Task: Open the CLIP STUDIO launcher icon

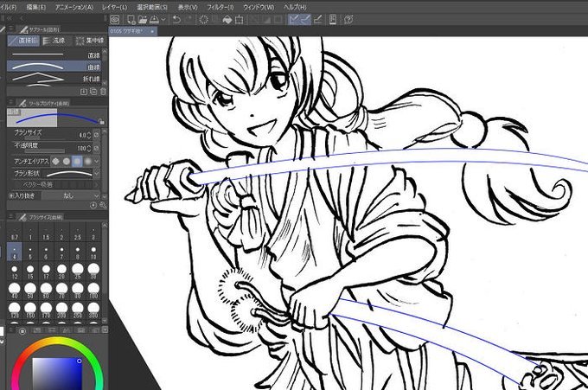Action: point(115,20)
